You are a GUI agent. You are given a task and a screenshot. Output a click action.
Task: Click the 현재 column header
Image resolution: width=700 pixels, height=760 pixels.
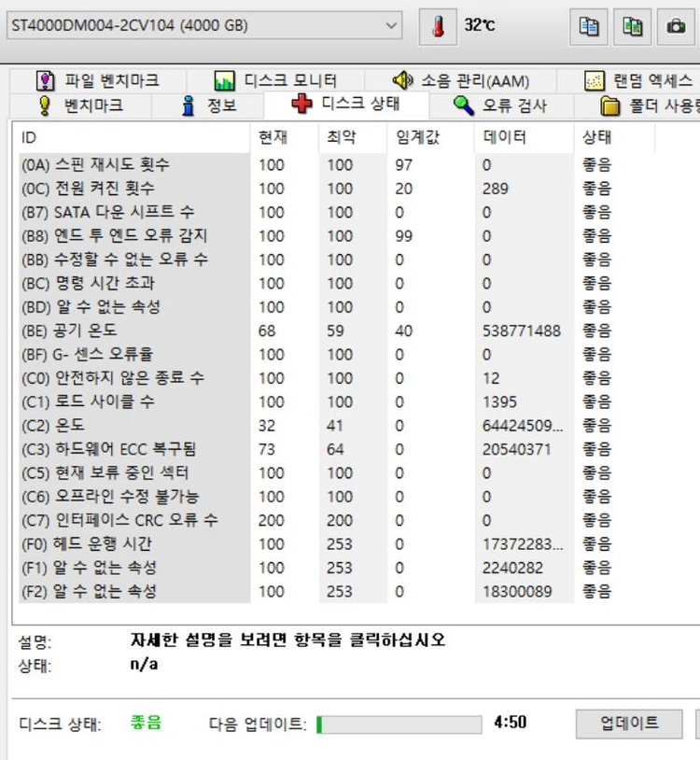[x=285, y=137]
